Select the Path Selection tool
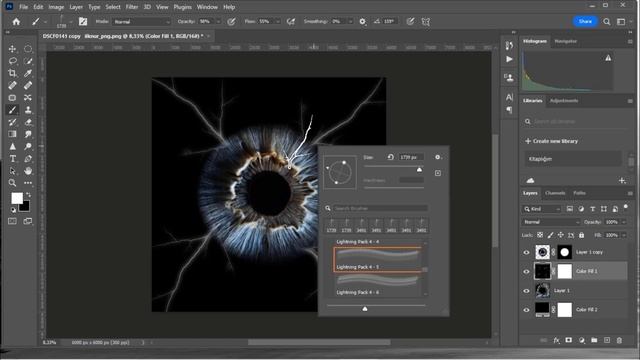 (x=12, y=171)
